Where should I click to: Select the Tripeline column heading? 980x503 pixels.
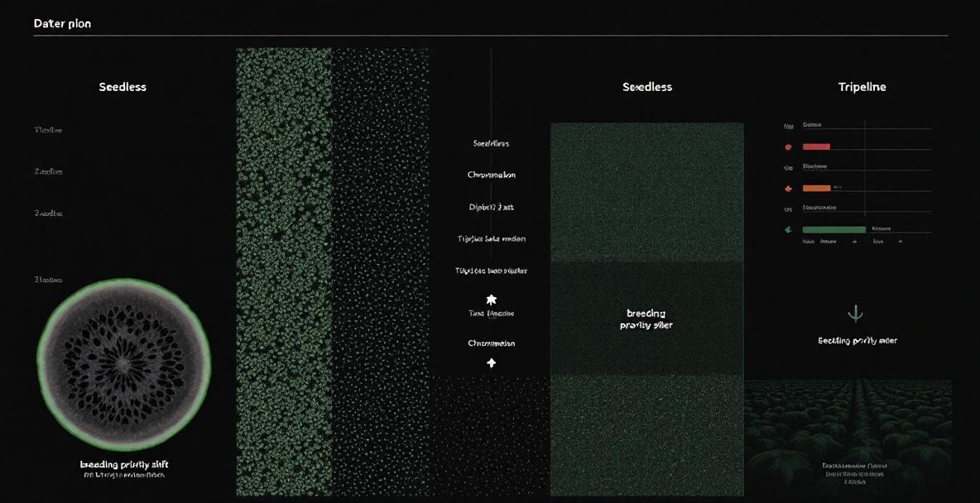[862, 87]
